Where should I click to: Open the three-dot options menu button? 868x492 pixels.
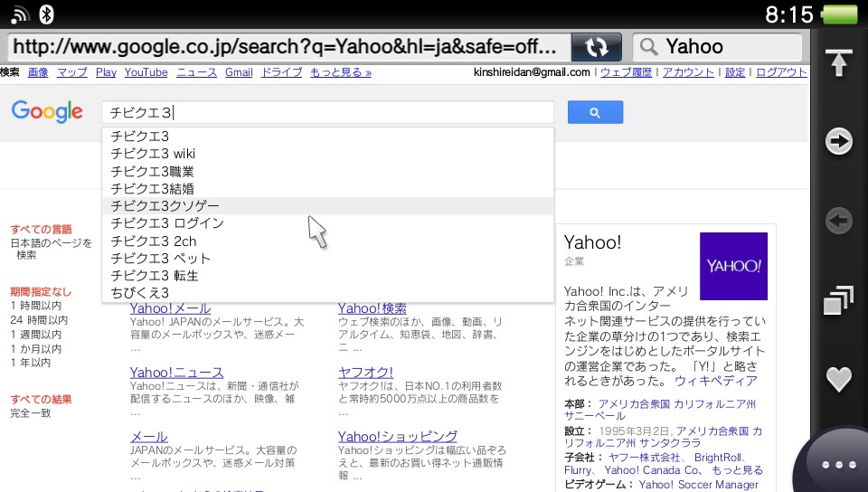(838, 465)
